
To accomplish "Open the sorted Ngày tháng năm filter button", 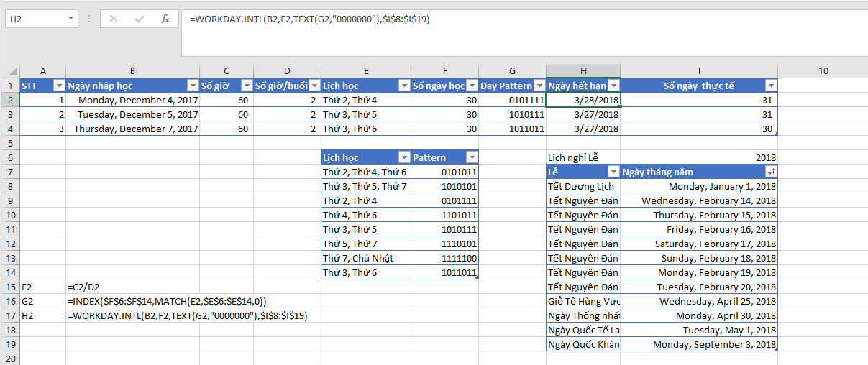I will coord(770,172).
